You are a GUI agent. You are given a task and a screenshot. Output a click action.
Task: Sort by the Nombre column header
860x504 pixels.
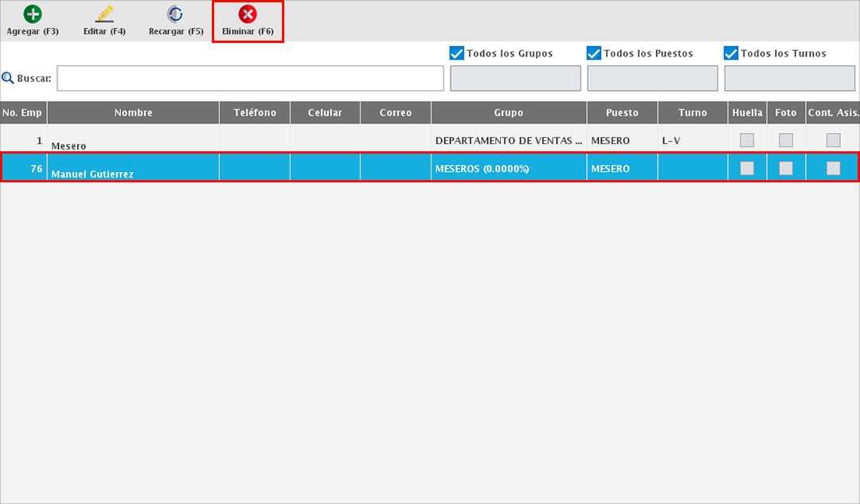point(133,112)
